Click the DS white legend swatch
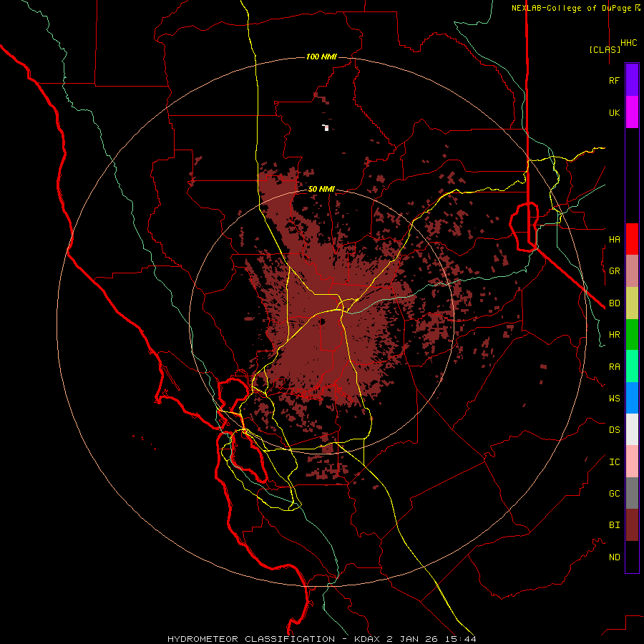 (x=632, y=429)
